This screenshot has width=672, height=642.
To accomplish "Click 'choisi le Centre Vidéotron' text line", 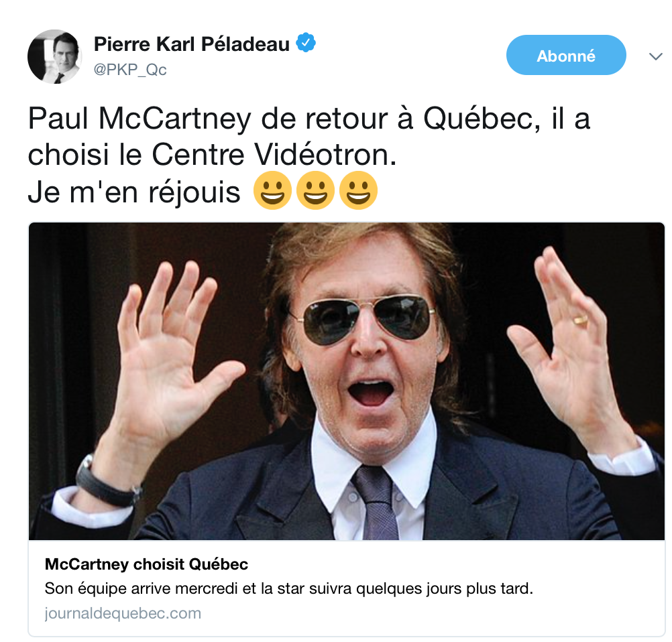I will coord(212,155).
